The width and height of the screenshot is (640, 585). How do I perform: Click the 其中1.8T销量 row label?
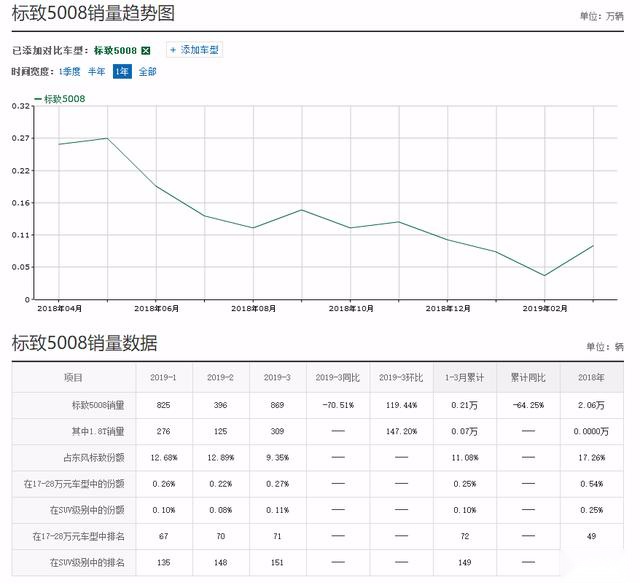98,432
